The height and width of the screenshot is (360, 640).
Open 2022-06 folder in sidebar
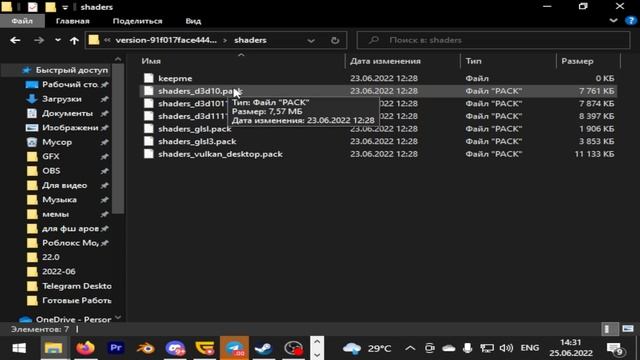coord(58,271)
